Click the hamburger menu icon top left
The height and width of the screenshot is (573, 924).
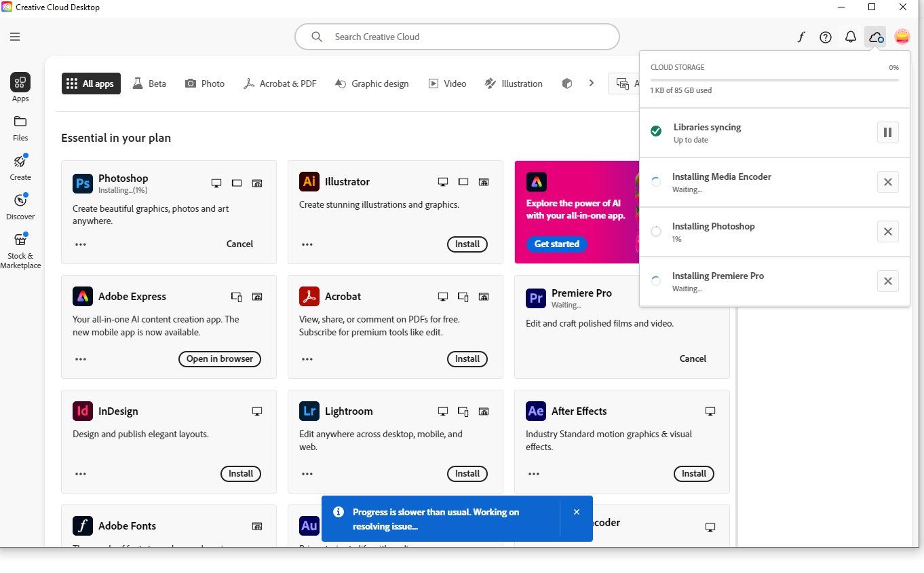pos(15,37)
